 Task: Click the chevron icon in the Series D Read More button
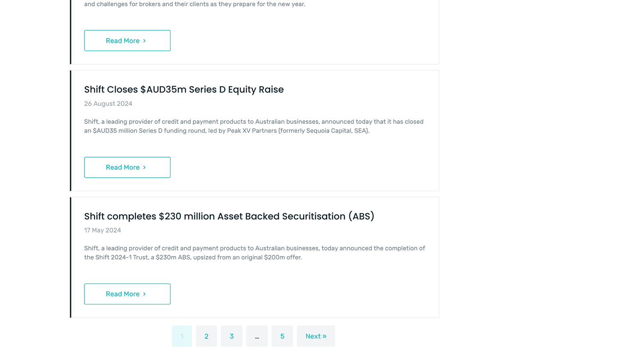pos(144,167)
